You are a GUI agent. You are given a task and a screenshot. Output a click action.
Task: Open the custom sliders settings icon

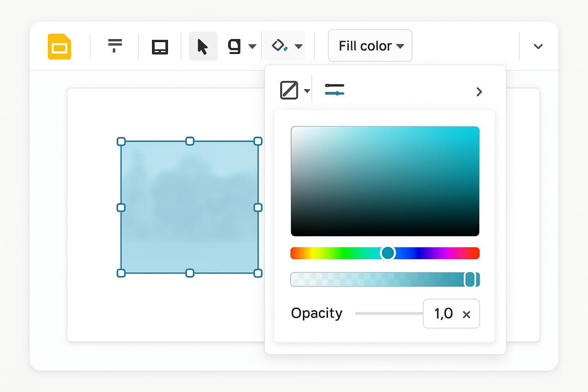(x=334, y=90)
